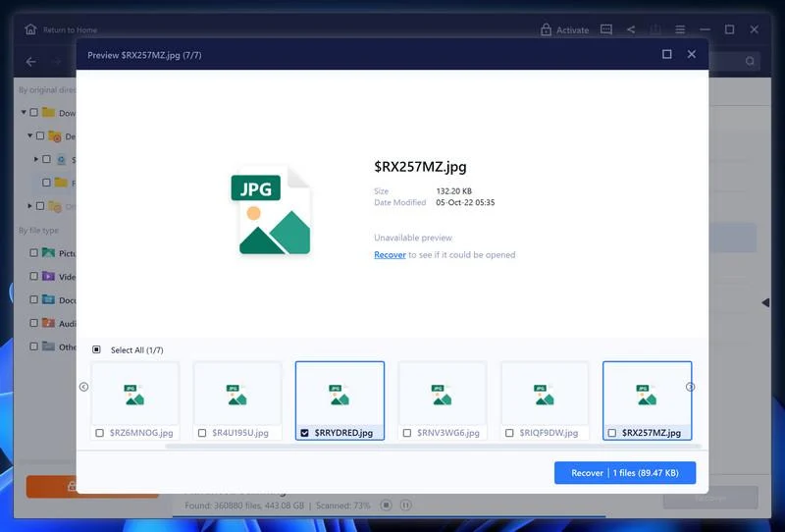Tick the $RX257MZ.jpg checkbox
This screenshot has height=532, width=785.
[x=611, y=433]
